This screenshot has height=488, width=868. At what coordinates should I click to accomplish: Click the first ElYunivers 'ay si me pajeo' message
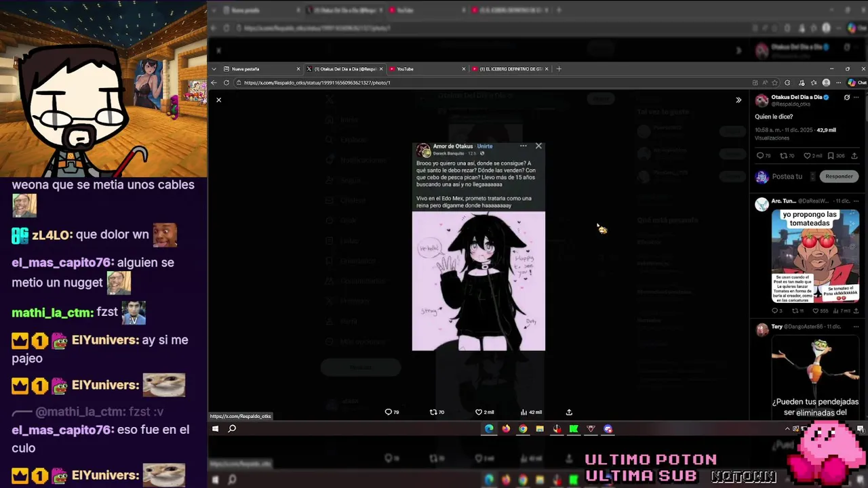click(x=102, y=349)
